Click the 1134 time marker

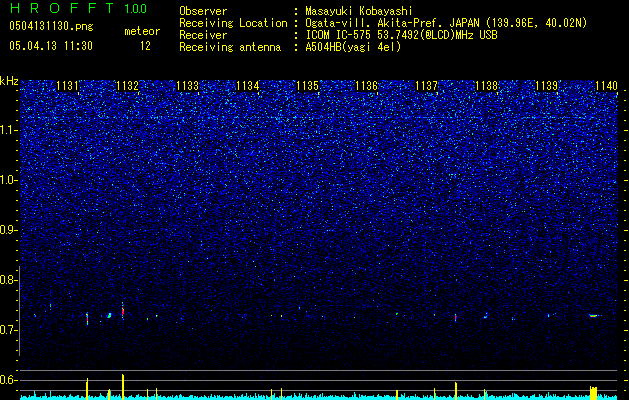pyautogui.click(x=248, y=86)
